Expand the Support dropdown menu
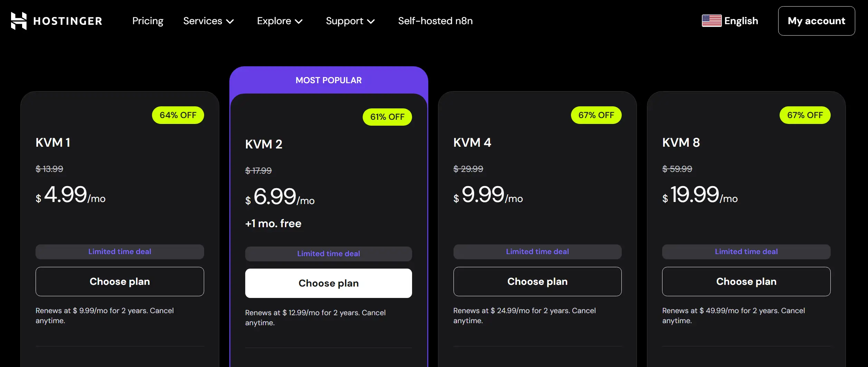Viewport: 868px width, 367px height. 350,21
